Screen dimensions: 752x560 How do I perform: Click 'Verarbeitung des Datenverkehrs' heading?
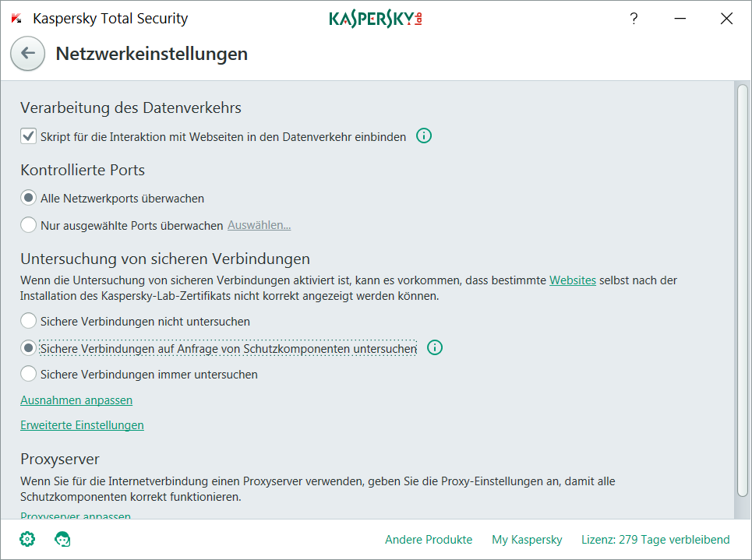131,107
